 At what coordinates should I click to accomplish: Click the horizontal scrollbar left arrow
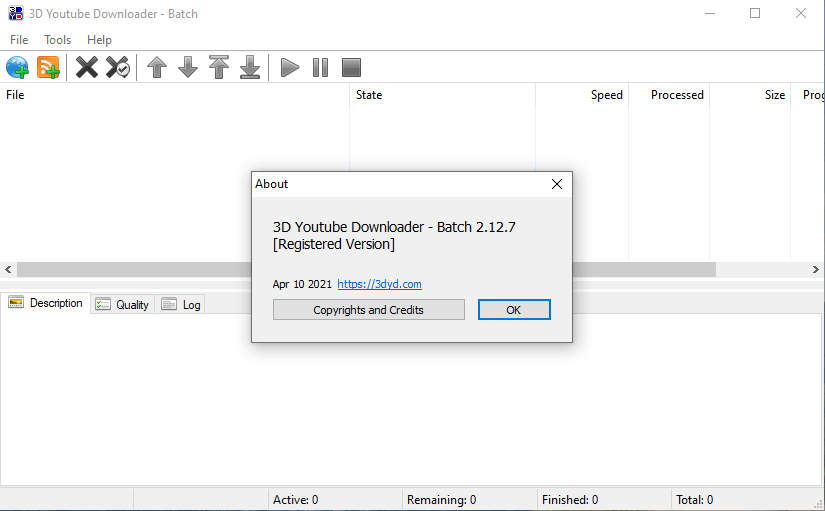coord(8,269)
